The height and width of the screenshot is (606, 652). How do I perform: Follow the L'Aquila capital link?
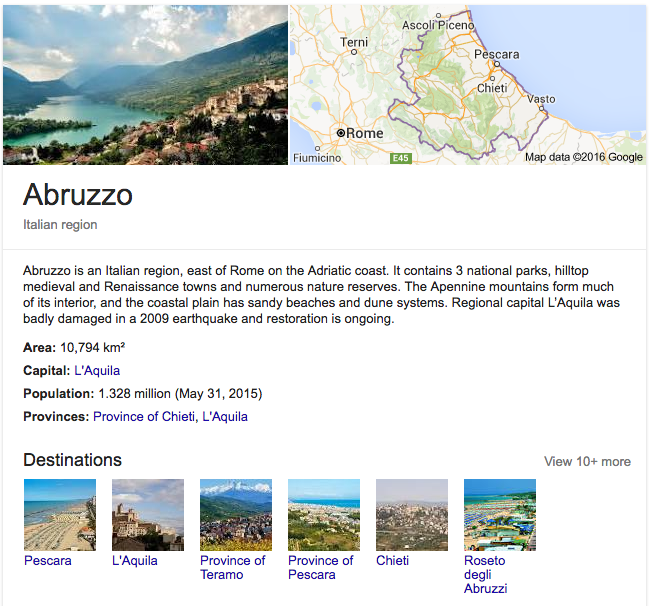(x=97, y=371)
